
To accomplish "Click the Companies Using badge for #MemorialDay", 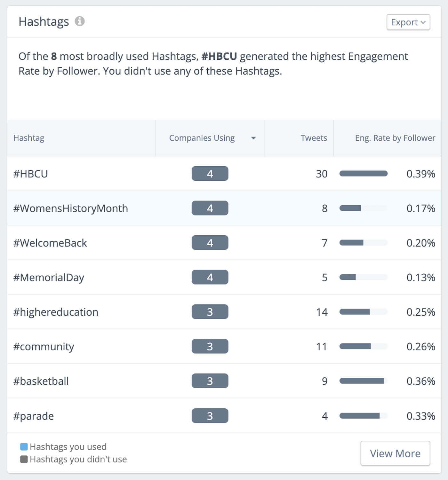I will pos(210,277).
